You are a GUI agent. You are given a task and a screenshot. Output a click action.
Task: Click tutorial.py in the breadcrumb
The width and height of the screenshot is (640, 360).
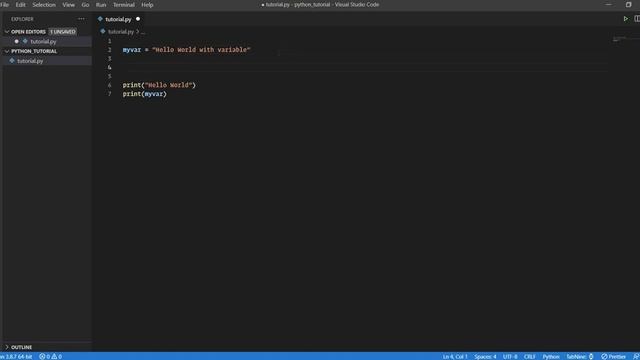click(121, 31)
